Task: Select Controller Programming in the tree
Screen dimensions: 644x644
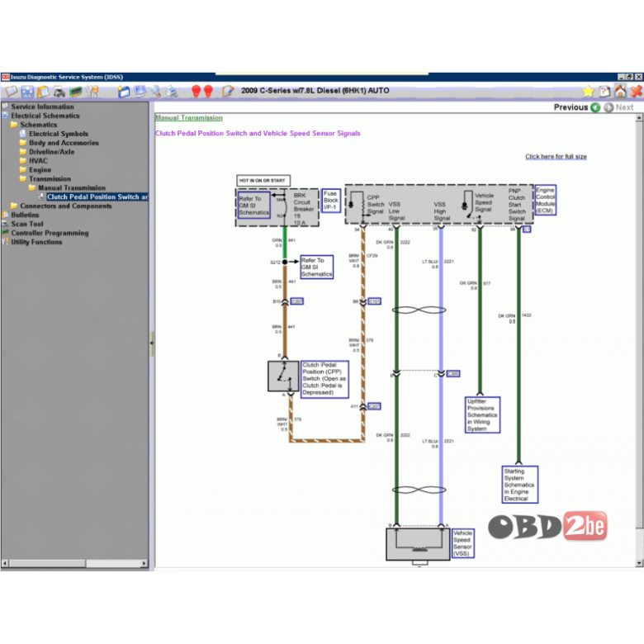Action: [50, 234]
